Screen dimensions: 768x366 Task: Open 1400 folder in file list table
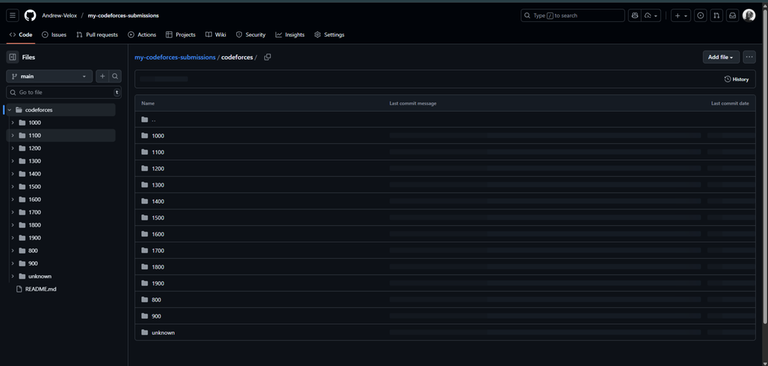(x=158, y=201)
